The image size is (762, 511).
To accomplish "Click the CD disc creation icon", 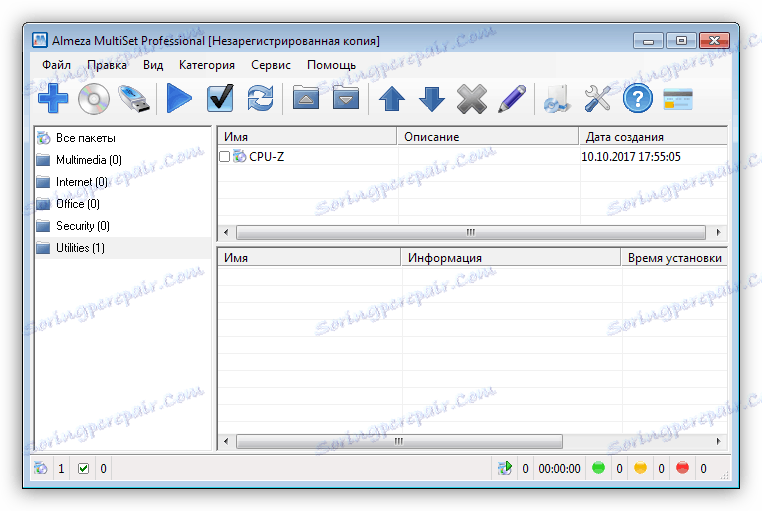I will pyautogui.click(x=94, y=99).
